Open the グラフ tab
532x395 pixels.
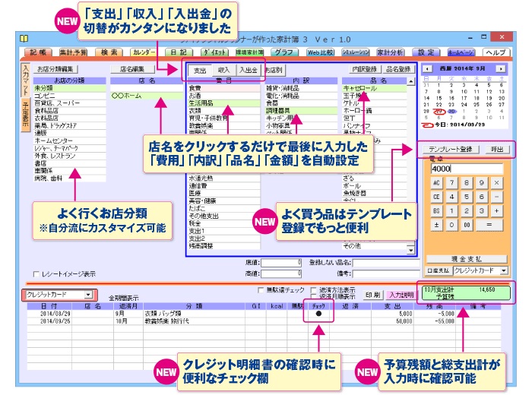[x=283, y=52]
